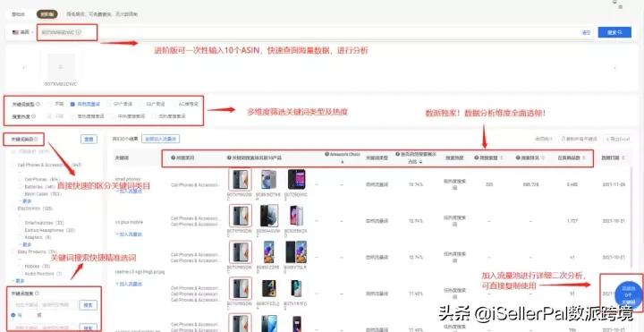Click the 导出Excel export button
The height and width of the screenshot is (332, 644).
coord(618,140)
